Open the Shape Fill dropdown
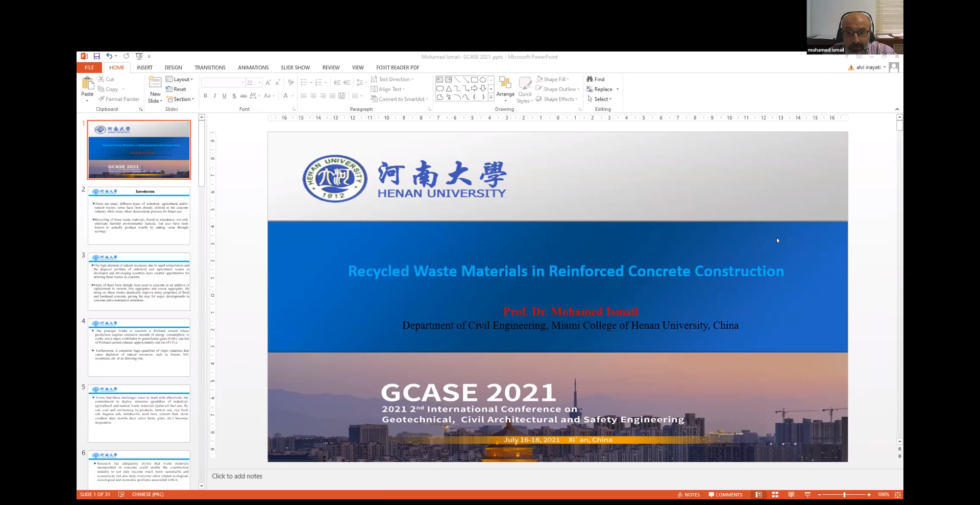The width and height of the screenshot is (980, 505). click(552, 79)
